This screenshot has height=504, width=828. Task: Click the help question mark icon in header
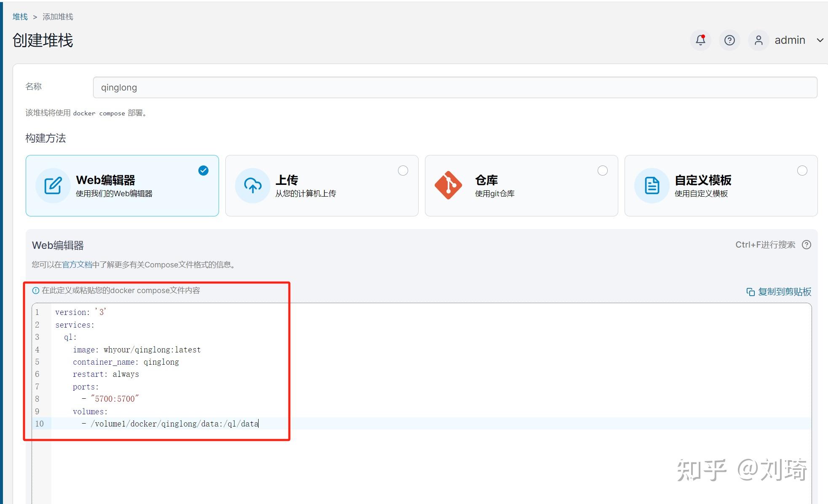click(x=729, y=40)
